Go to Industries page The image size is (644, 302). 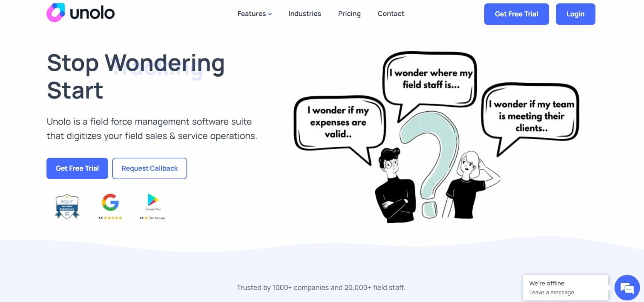(305, 14)
